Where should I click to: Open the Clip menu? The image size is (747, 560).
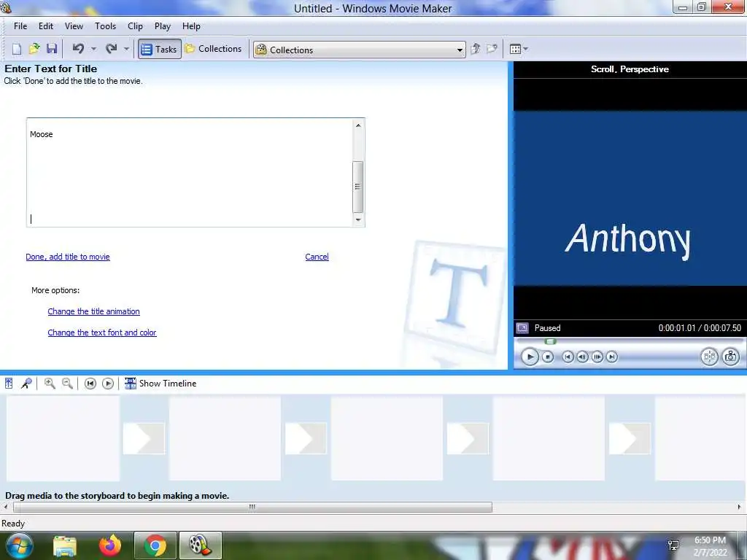135,26
